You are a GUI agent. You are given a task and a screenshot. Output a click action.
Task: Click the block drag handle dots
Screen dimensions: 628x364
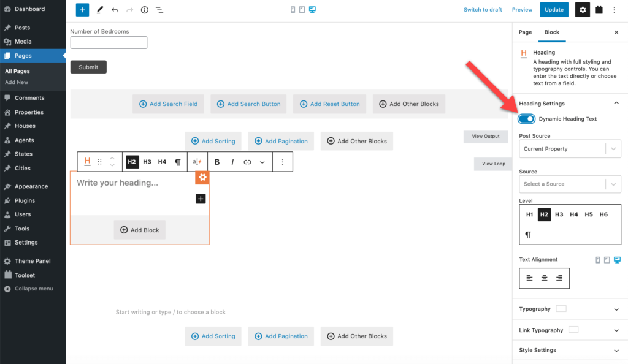[99, 162]
